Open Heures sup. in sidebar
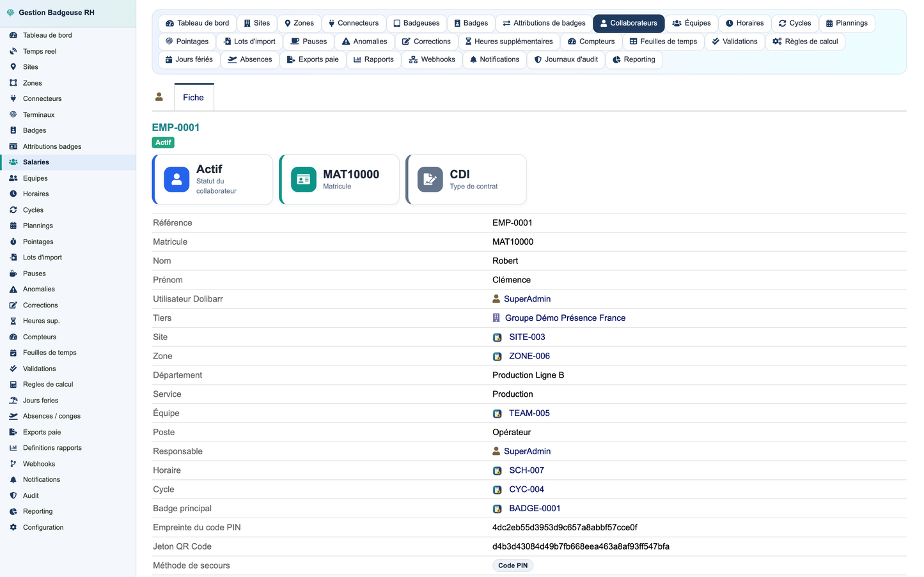 pyautogui.click(x=68, y=321)
